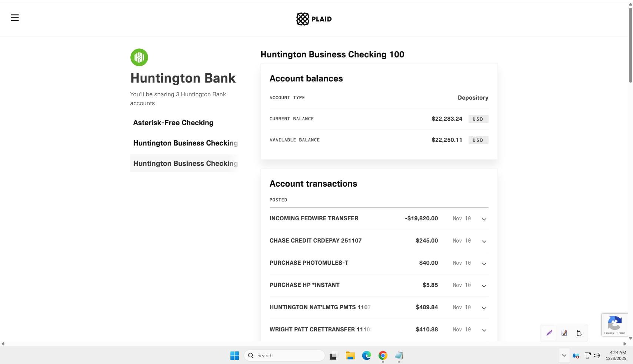633x364 pixels.
Task: Launch Google Chrome from taskbar
Action: (383, 355)
